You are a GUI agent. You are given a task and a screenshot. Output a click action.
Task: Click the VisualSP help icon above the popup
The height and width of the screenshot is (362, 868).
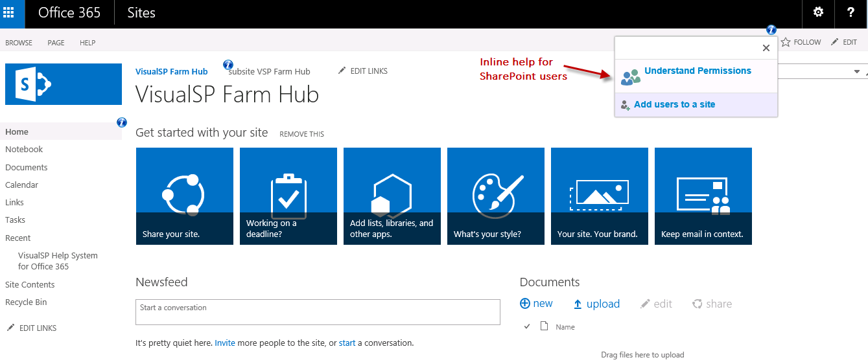pyautogui.click(x=771, y=30)
